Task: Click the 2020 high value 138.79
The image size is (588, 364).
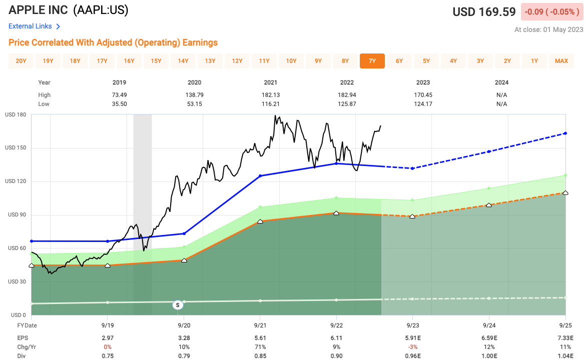Action: coord(194,95)
